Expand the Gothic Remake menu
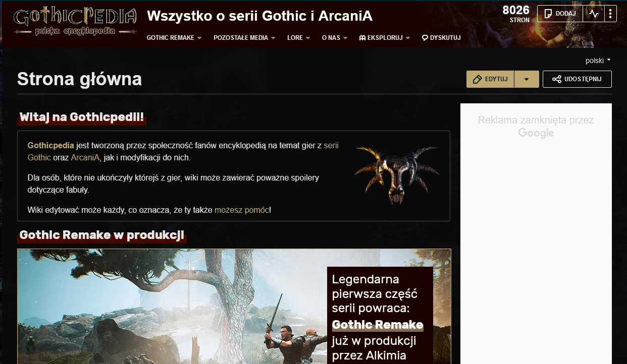This screenshot has width=627, height=364. pyautogui.click(x=174, y=38)
